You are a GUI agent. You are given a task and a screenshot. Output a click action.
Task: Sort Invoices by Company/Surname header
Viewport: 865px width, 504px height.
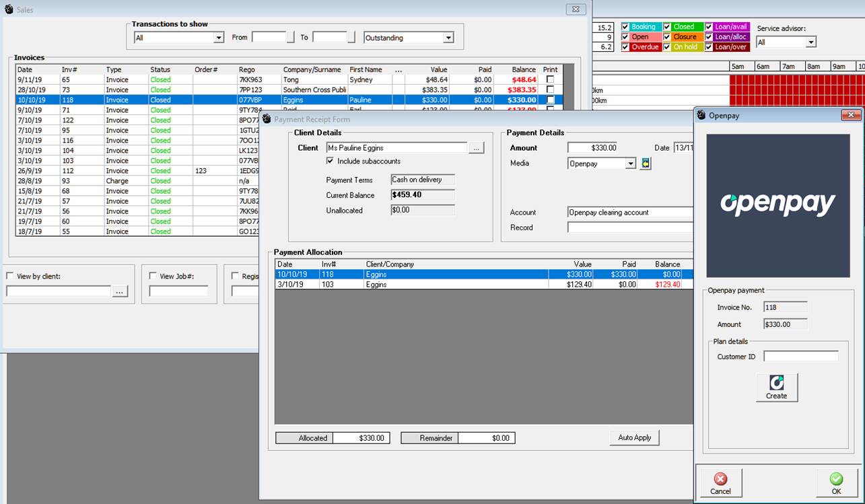[314, 69]
